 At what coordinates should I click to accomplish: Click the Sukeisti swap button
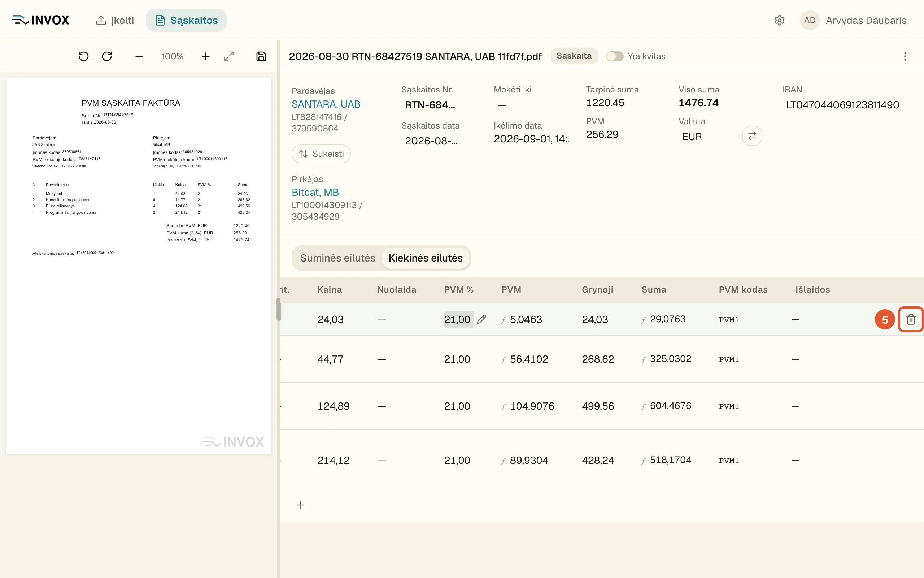pos(321,154)
